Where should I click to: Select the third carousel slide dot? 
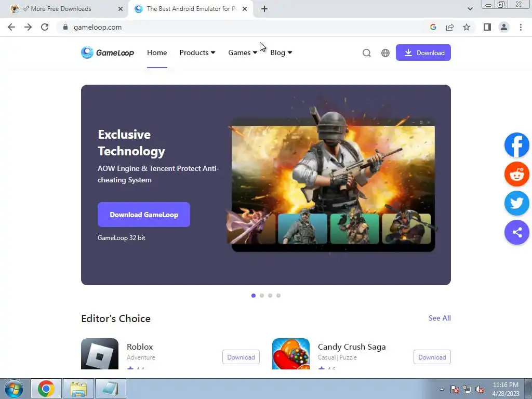270,296
